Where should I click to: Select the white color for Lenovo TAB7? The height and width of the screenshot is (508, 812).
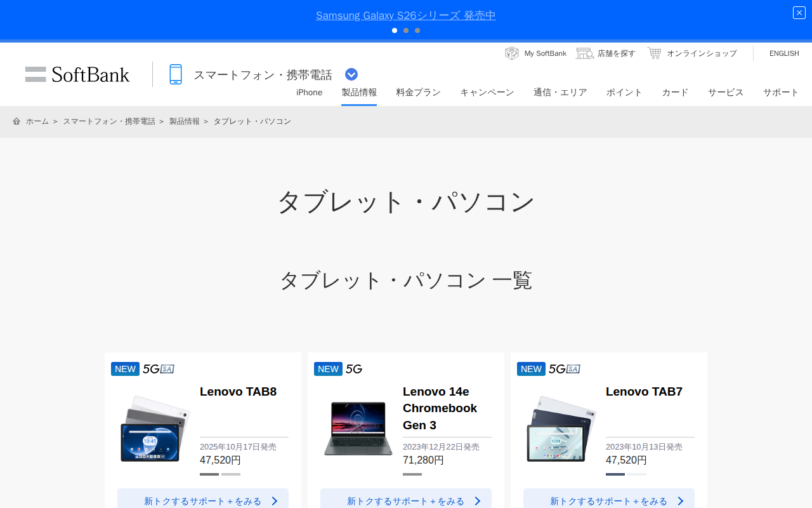click(637, 474)
